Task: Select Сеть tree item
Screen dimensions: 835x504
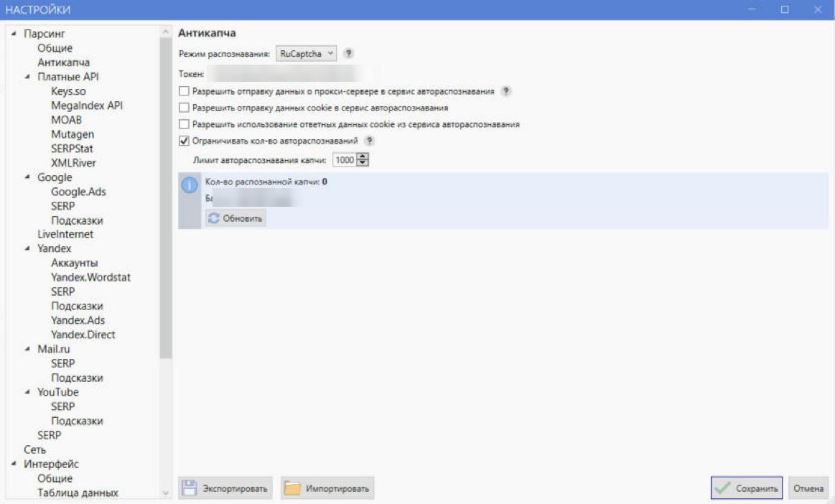Action: pos(34,449)
